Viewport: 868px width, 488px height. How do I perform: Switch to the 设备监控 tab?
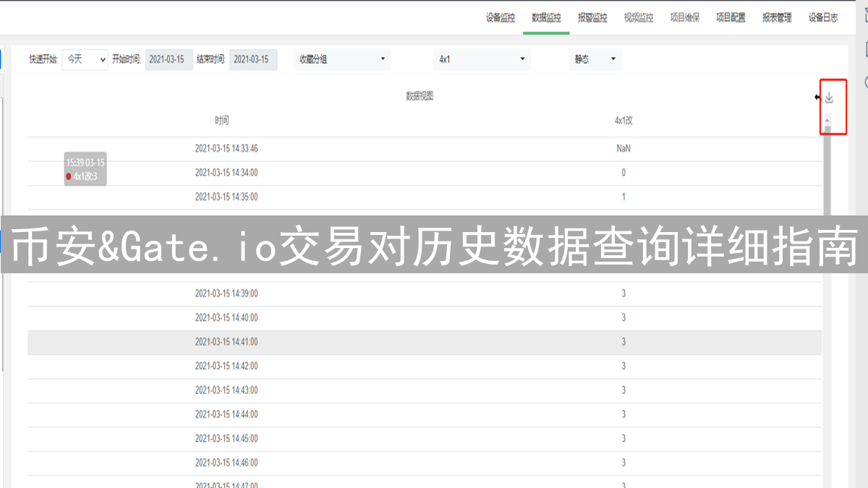501,18
